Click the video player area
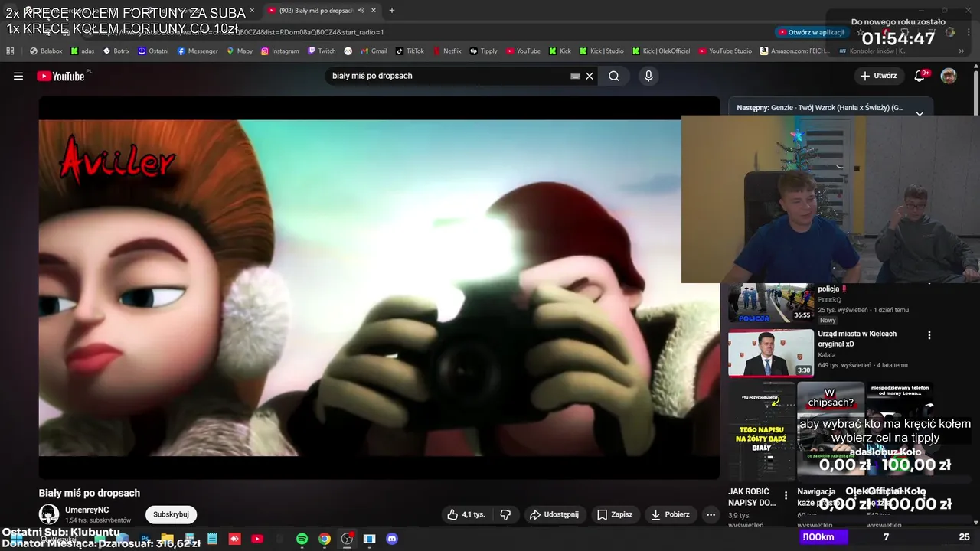Viewport: 980px width, 551px height. pyautogui.click(x=379, y=288)
